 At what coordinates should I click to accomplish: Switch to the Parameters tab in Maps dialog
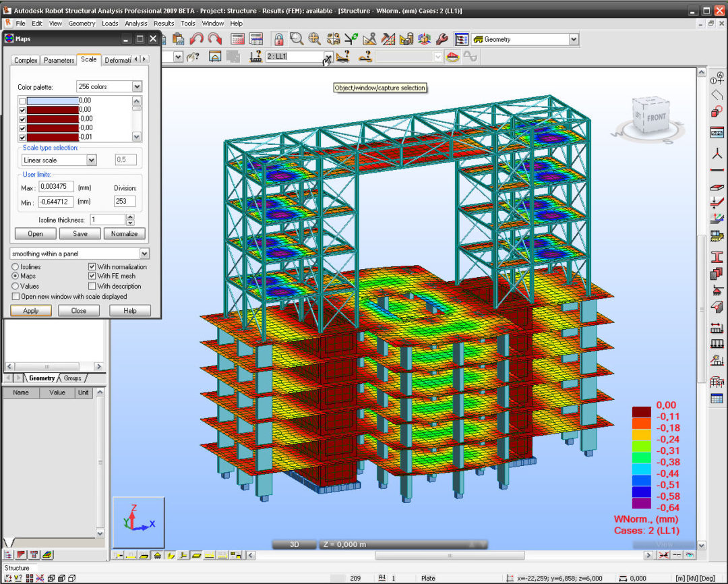point(59,60)
